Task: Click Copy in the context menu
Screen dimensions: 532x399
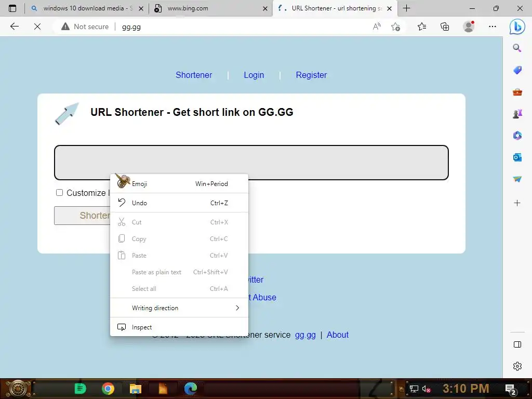Action: click(x=179, y=239)
